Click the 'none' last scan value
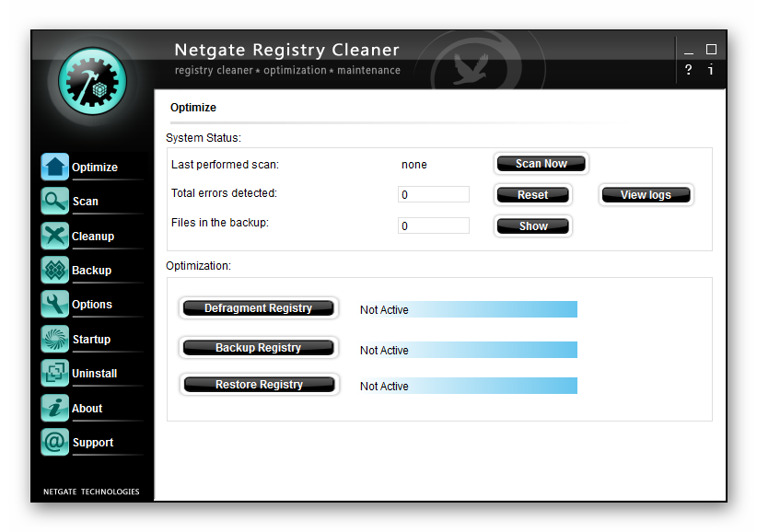This screenshot has height=532, width=757. pyautogui.click(x=414, y=165)
